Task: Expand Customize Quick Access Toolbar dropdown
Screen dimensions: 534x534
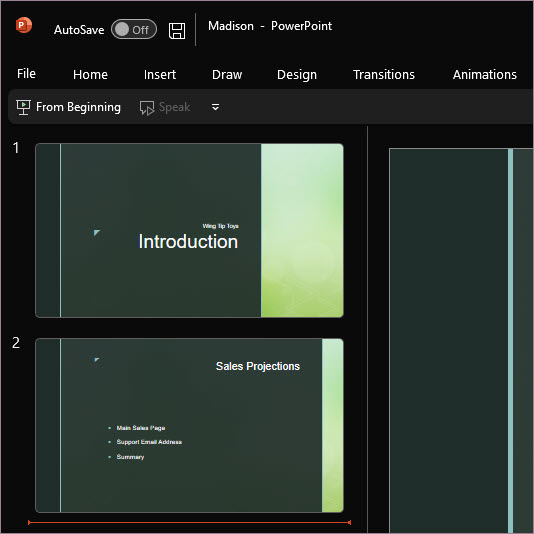Action: (215, 107)
